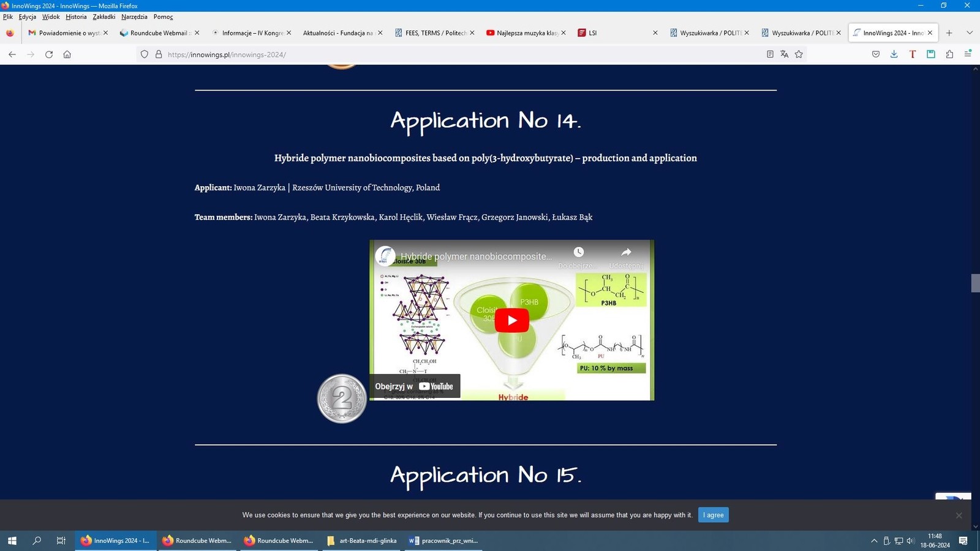Click the translate page icon
This screenshot has height=551, width=980.
click(784, 54)
